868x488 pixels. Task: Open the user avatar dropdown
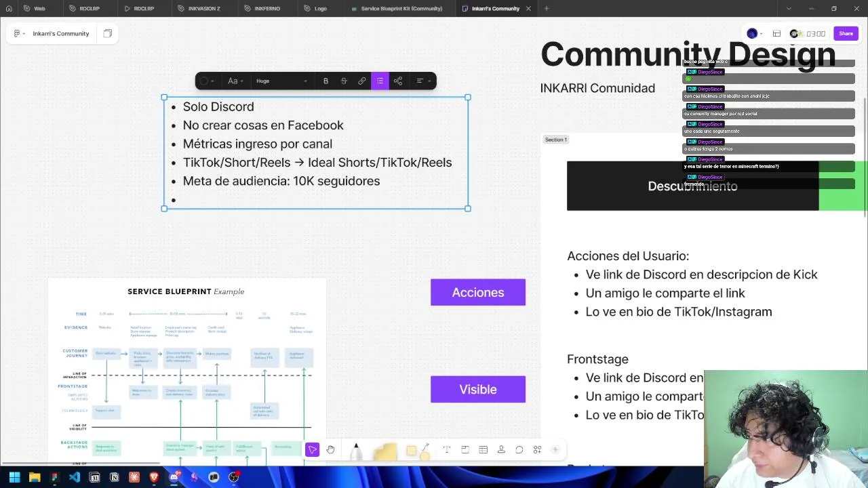pyautogui.click(x=754, y=33)
